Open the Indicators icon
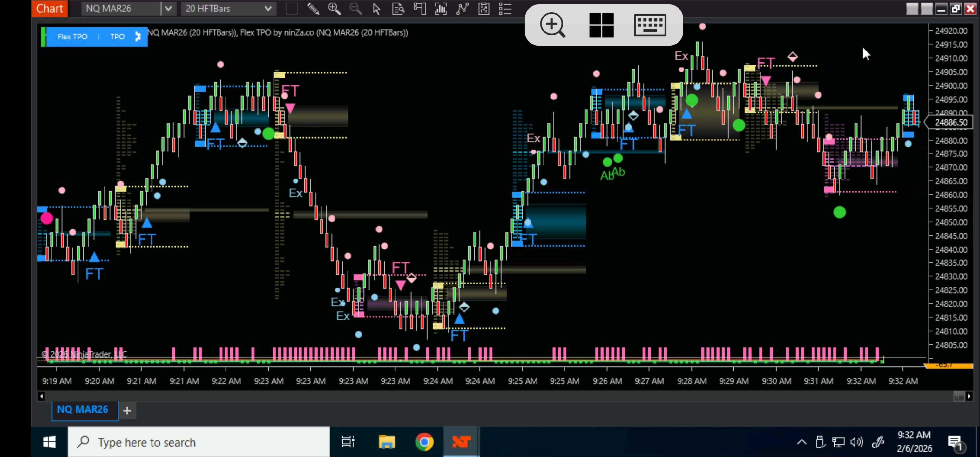 click(x=462, y=8)
